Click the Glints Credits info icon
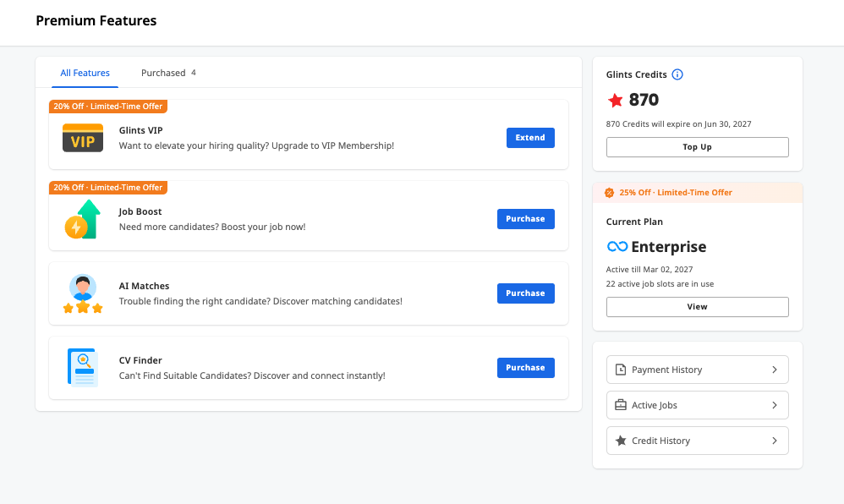The image size is (844, 504). [x=677, y=74]
